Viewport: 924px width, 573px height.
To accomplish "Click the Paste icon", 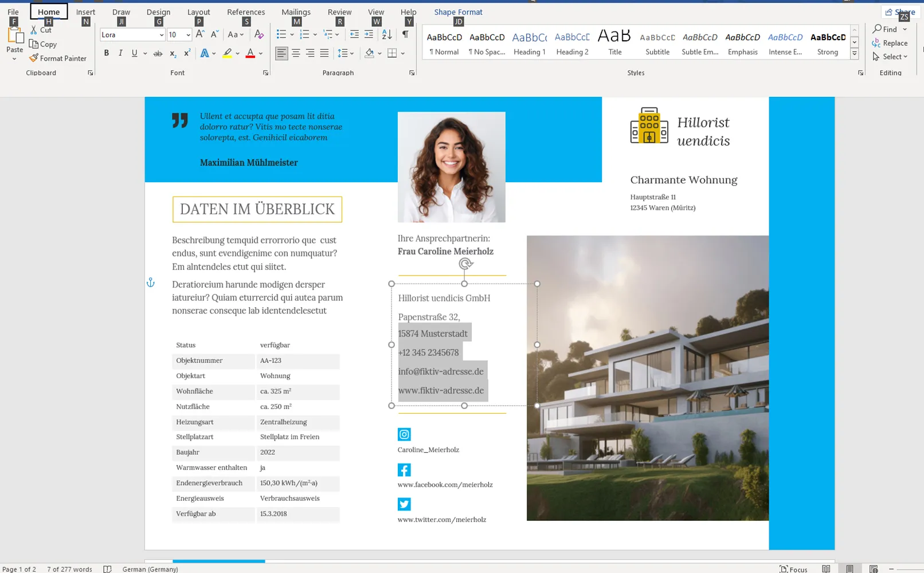I will [15, 37].
